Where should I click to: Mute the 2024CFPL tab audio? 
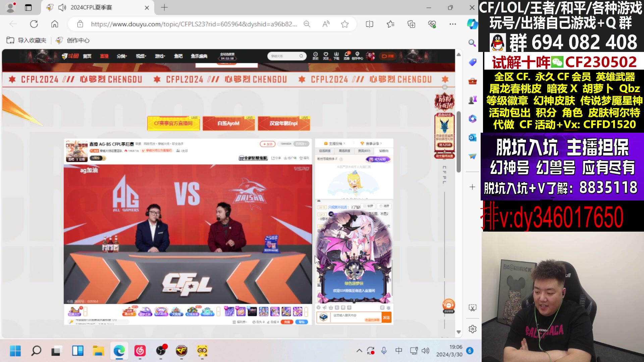click(62, 7)
